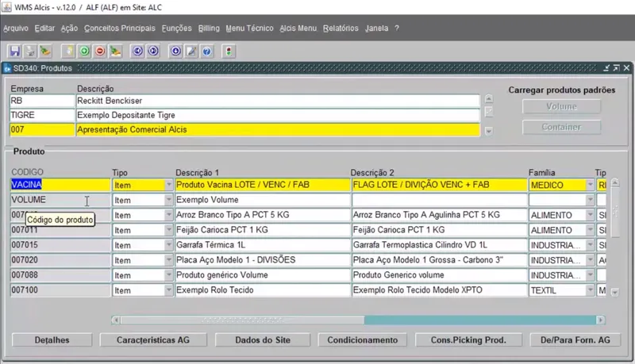
Task: Select the TIGRE Empresa field
Action: click(42, 115)
